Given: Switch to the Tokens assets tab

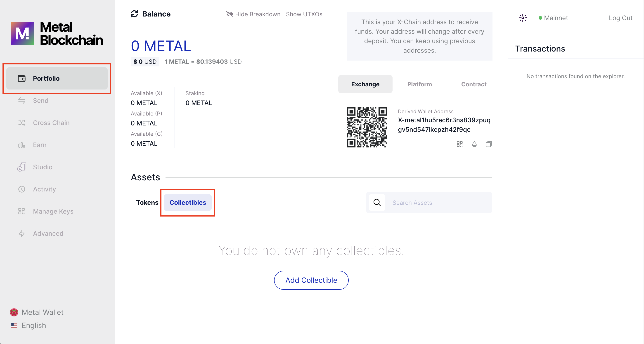Looking at the screenshot, I should (147, 202).
